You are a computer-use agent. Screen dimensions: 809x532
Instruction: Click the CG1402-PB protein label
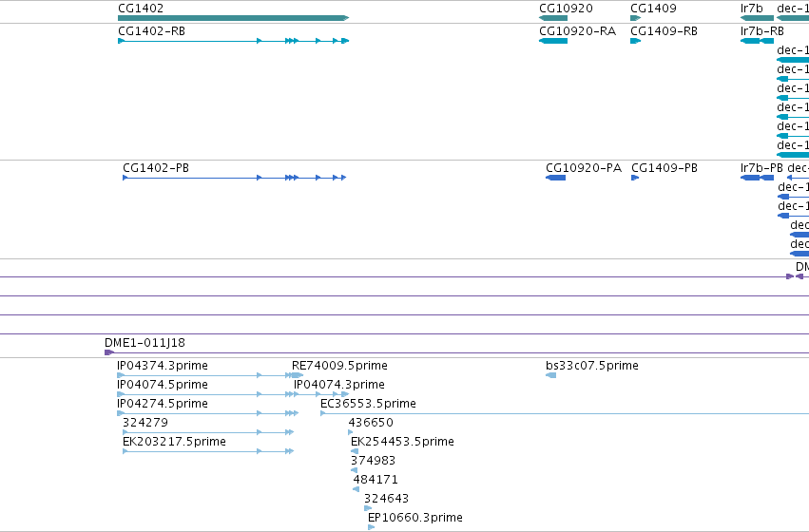coord(156,167)
